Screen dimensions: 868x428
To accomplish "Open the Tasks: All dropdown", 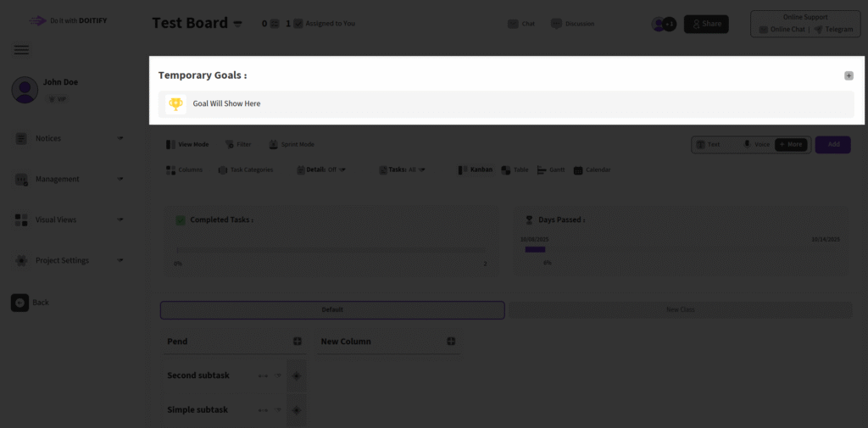I will point(401,170).
